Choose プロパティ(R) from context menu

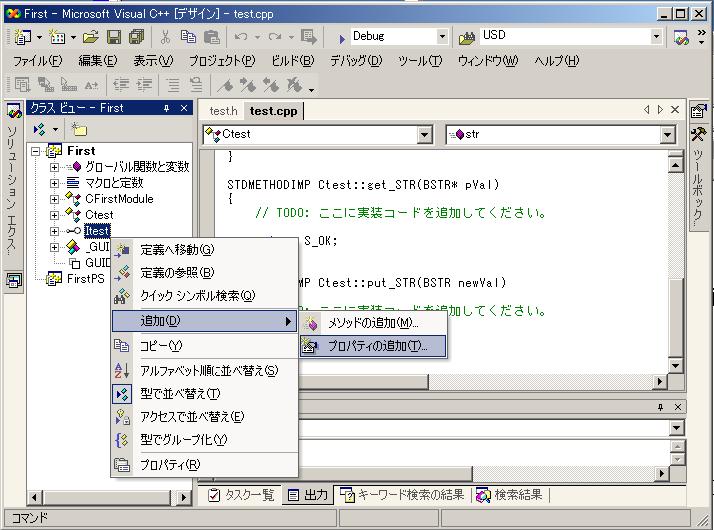point(205,465)
